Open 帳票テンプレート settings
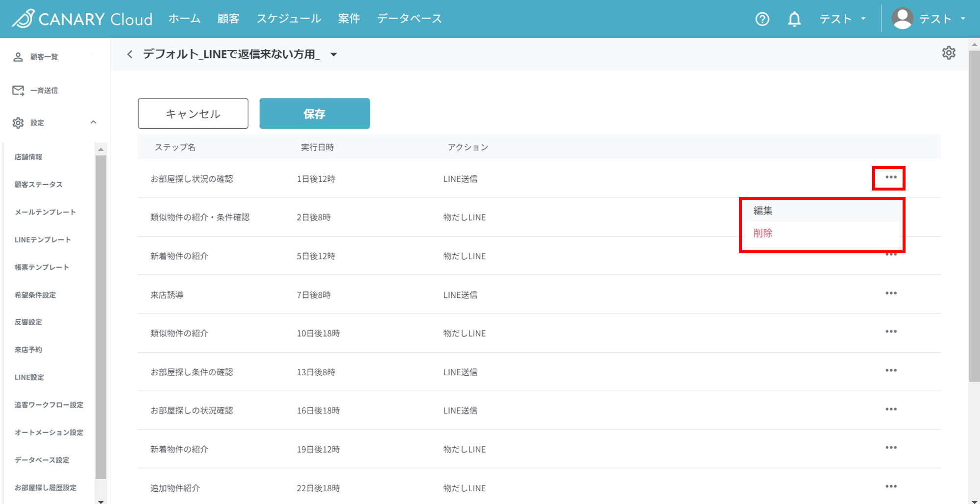 42,267
